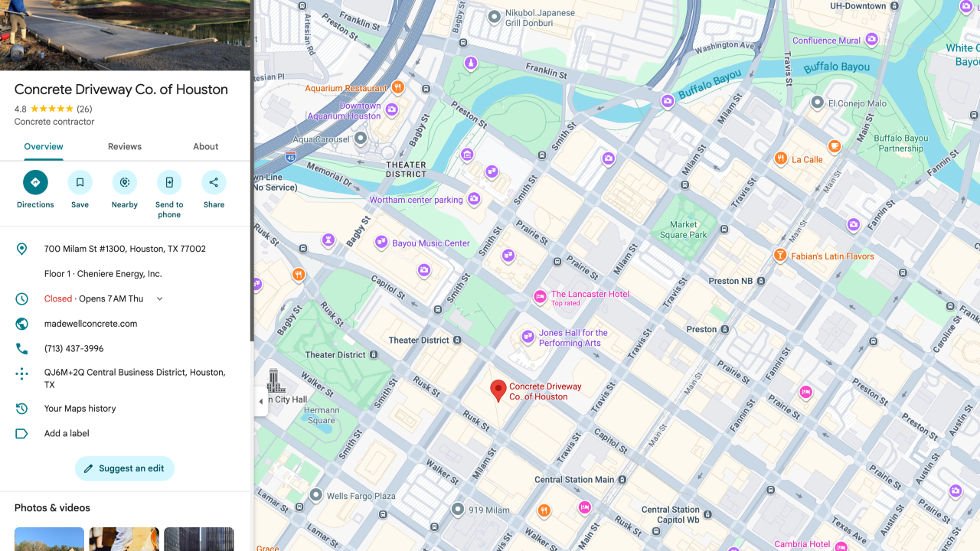Click Aquarium Restaurant marker icon
The width and height of the screenshot is (980, 551).
[397, 87]
